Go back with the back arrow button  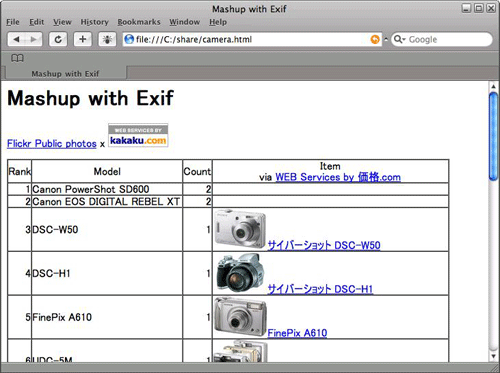16,39
